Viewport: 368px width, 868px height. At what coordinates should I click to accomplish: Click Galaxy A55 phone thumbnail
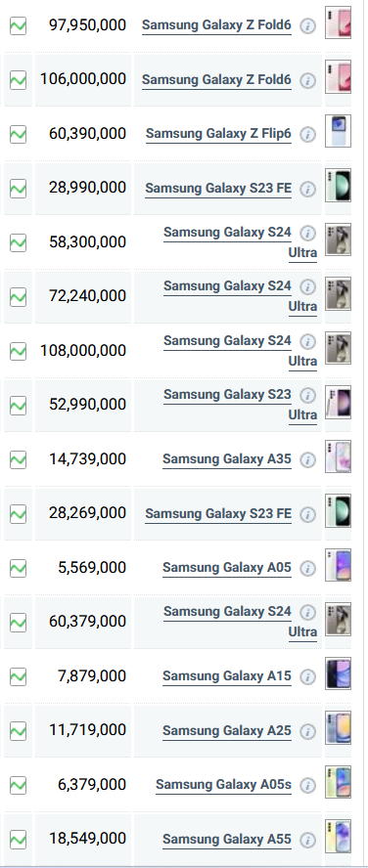(x=338, y=837)
